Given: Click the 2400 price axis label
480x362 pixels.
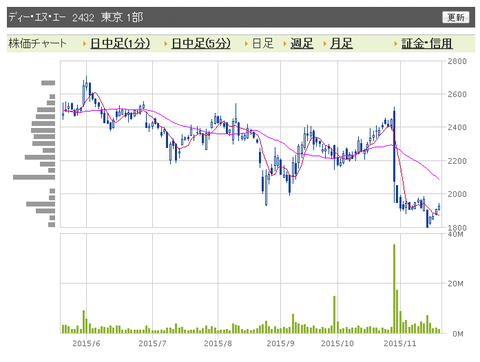Looking at the screenshot, I should coord(457,127).
